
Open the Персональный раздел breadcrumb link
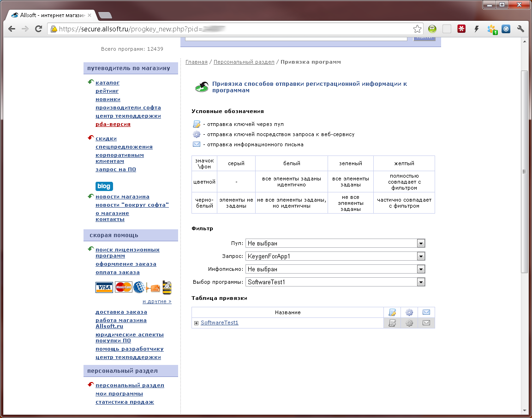coord(244,62)
